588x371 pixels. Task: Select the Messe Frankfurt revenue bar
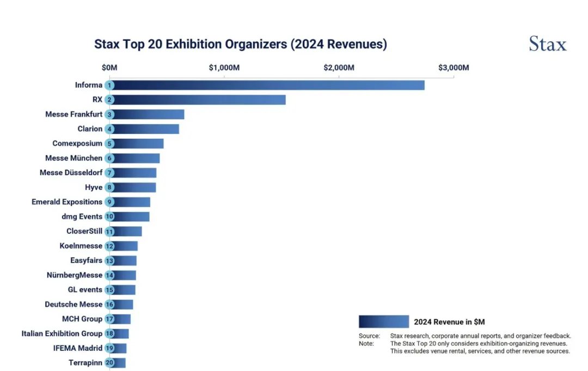coord(147,114)
